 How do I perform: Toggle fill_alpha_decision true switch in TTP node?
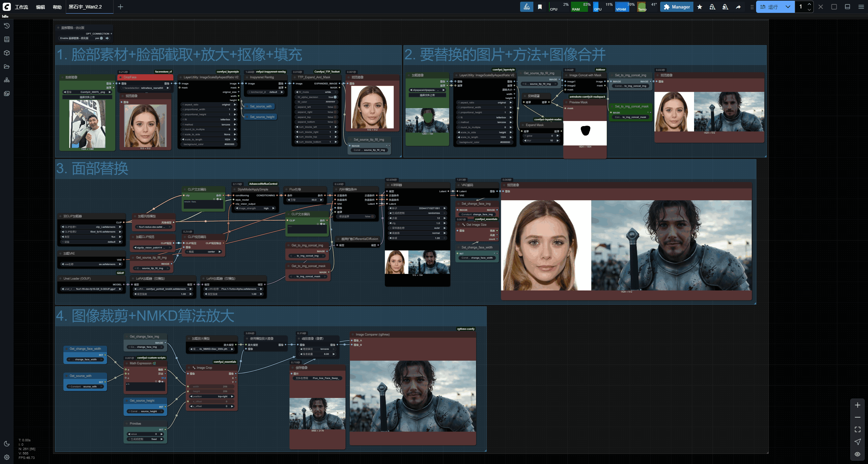[x=335, y=97]
